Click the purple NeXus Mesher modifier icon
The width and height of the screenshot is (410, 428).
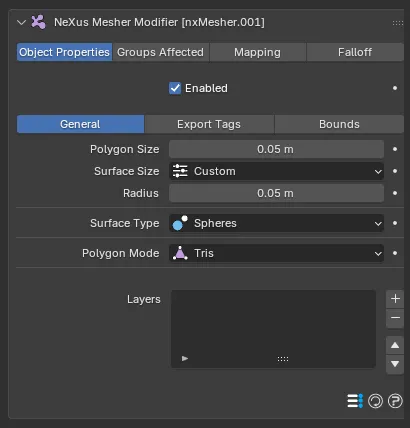coord(39,22)
